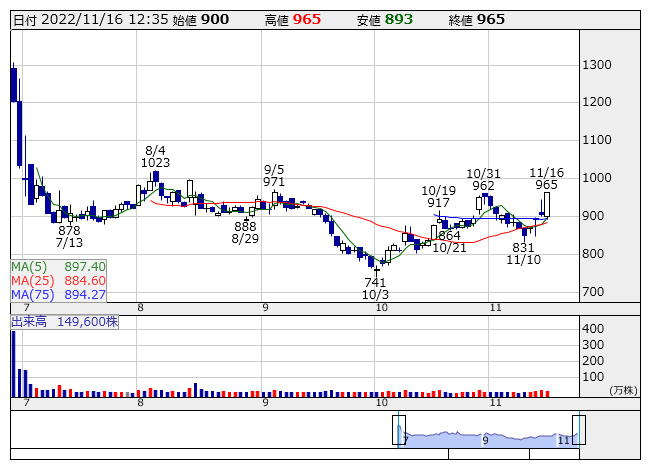Image resolution: width=653 pixels, height=470 pixels.
Task: Click the 10/3 low label 741
Action: click(375, 283)
